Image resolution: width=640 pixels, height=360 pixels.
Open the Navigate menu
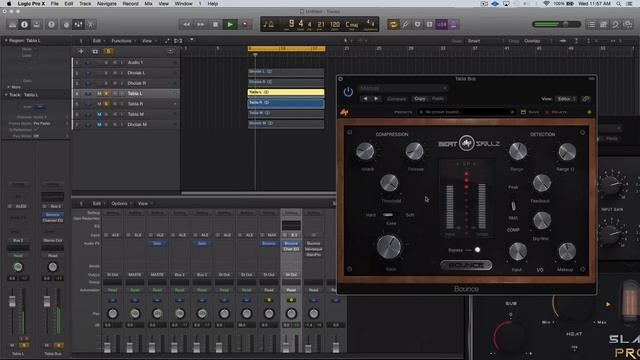(107, 4)
